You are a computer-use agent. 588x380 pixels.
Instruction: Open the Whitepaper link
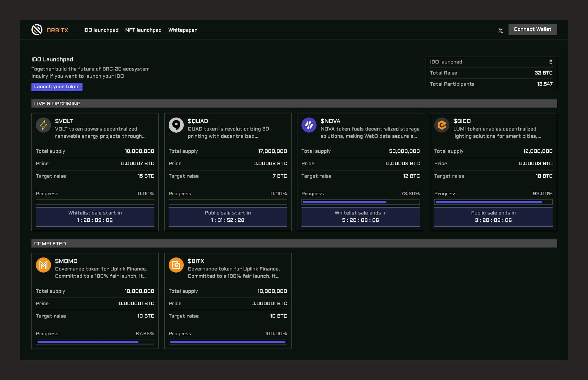click(x=183, y=30)
